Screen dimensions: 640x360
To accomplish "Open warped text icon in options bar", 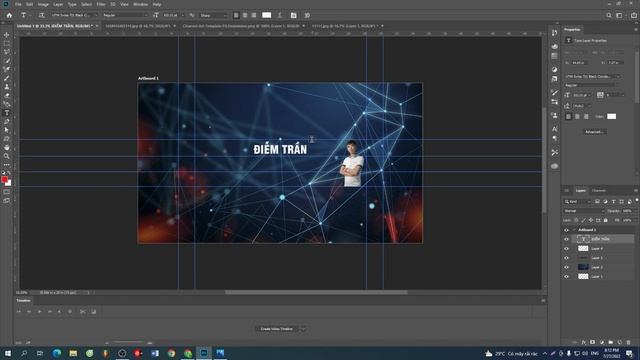I will (x=280, y=15).
